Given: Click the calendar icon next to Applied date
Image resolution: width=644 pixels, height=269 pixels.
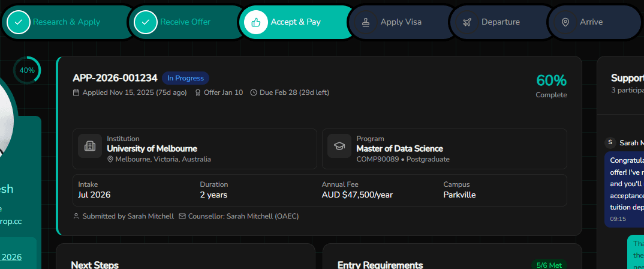Looking at the screenshot, I should (x=76, y=92).
